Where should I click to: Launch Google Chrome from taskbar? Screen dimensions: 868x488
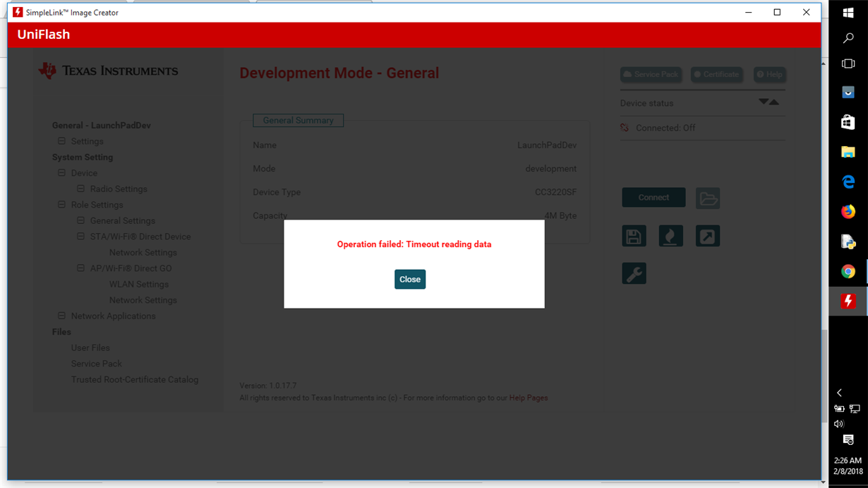click(x=848, y=271)
